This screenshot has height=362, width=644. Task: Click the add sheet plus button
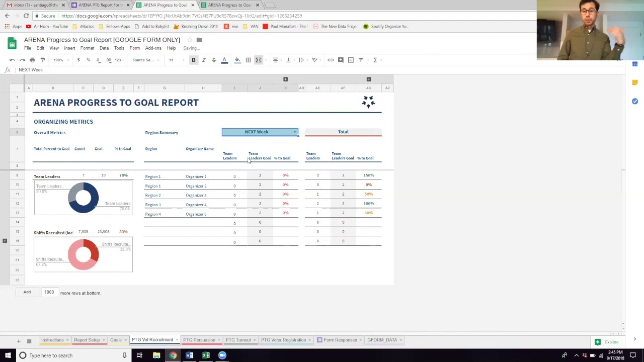[x=19, y=341]
